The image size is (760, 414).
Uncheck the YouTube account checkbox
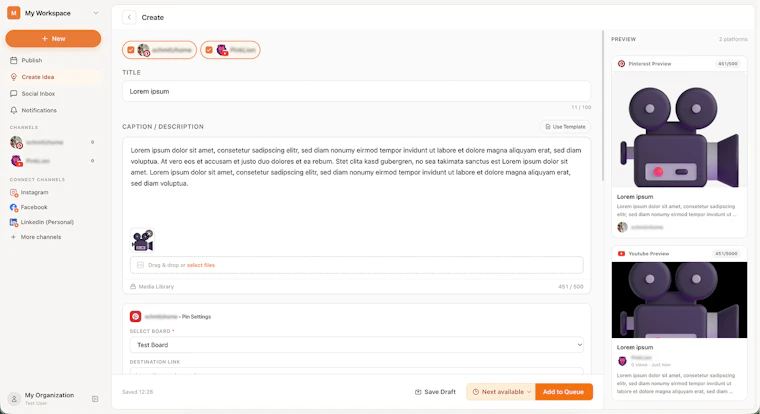click(x=209, y=50)
